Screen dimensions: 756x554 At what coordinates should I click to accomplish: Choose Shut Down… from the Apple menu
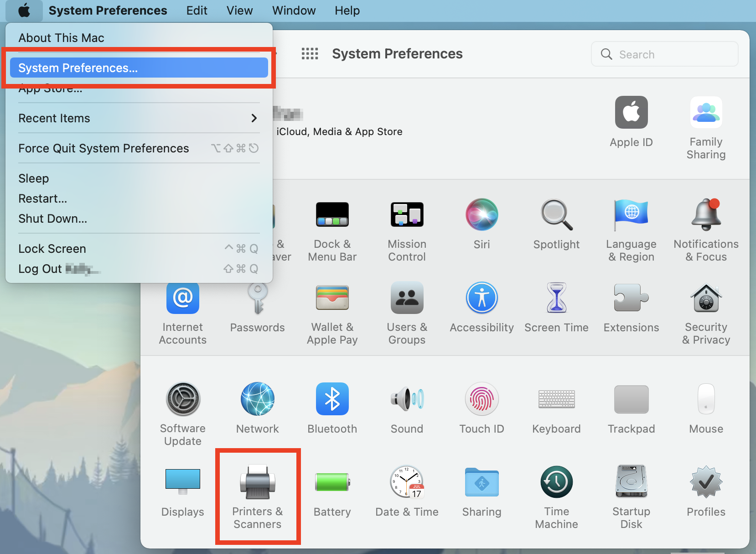(139, 219)
